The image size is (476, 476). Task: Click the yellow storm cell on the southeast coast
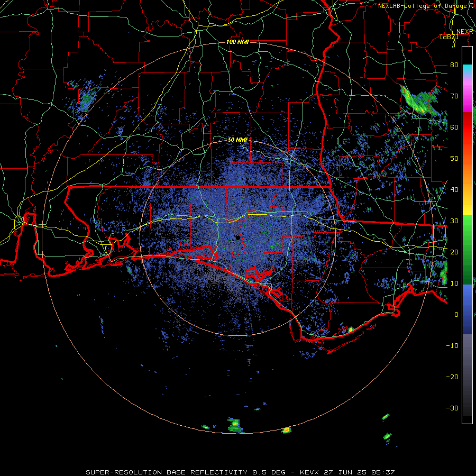click(x=351, y=329)
